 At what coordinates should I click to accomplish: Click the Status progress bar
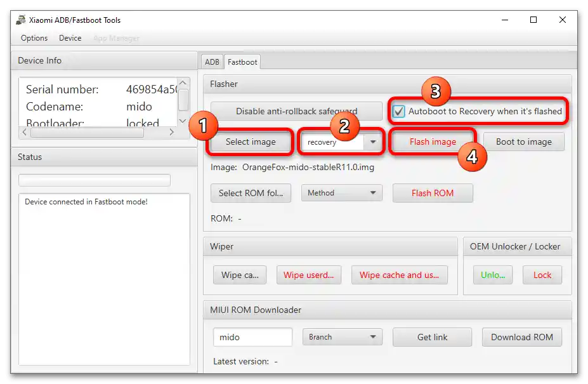(x=95, y=180)
